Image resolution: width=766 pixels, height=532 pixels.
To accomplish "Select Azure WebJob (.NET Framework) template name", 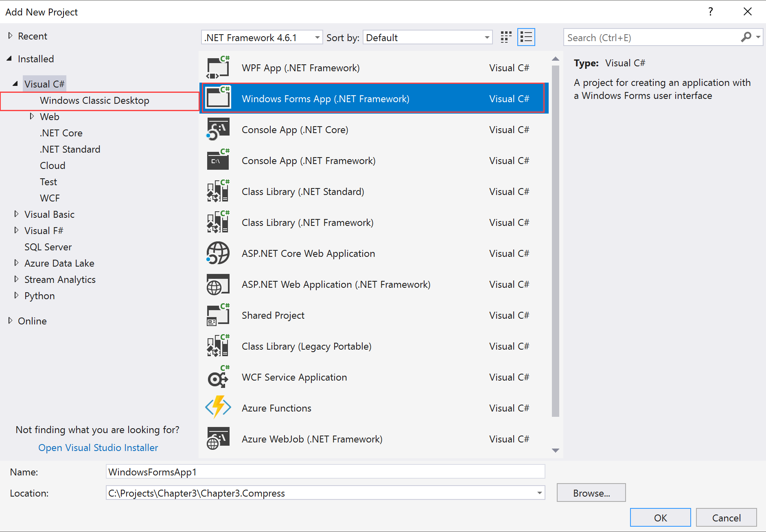I will [312, 439].
